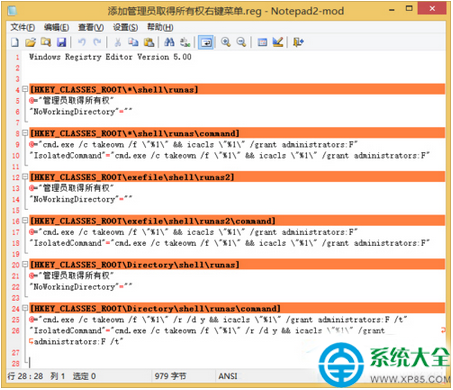Viewport: 453px width, 390px height.
Task: Open the 帮助(H) menu
Action: pos(160,27)
